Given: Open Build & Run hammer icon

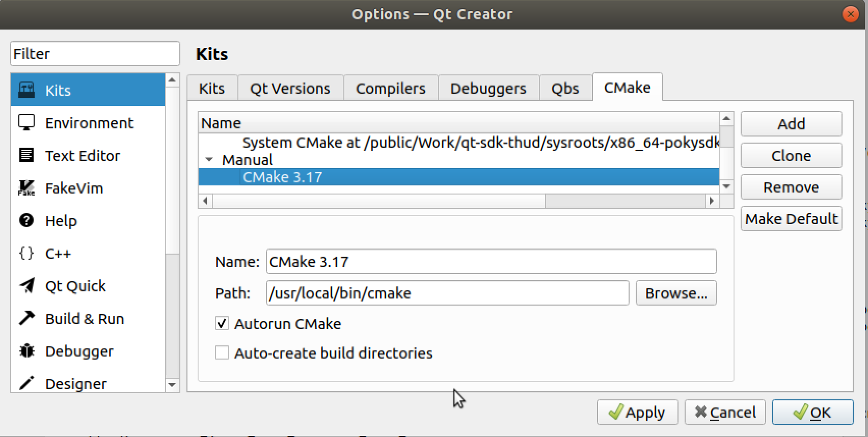Looking at the screenshot, I should click(x=26, y=318).
